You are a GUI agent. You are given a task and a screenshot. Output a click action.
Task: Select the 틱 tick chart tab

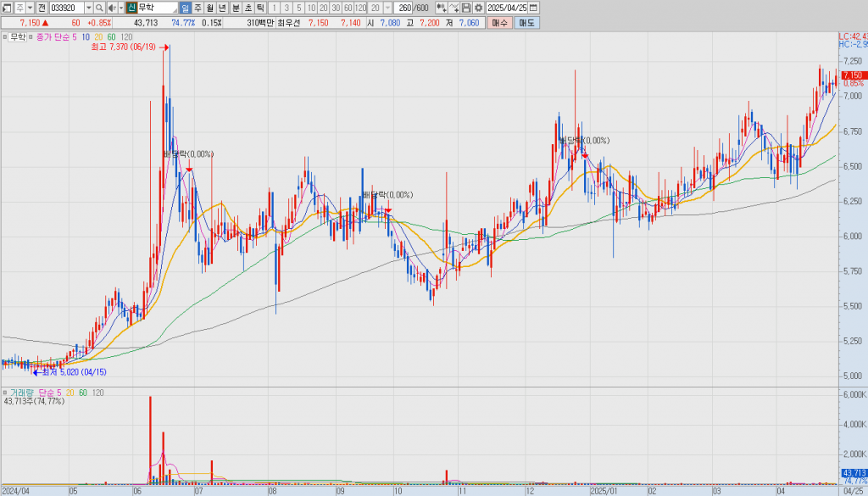[x=260, y=8]
